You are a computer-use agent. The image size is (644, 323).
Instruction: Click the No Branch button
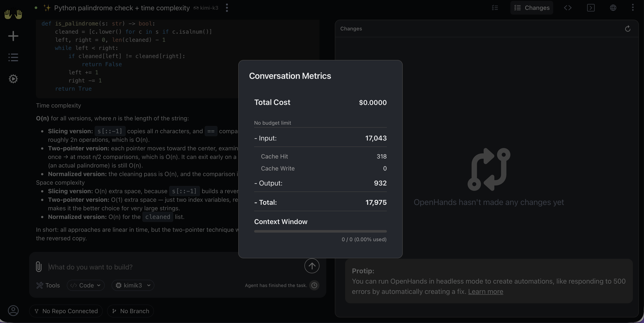pos(131,311)
